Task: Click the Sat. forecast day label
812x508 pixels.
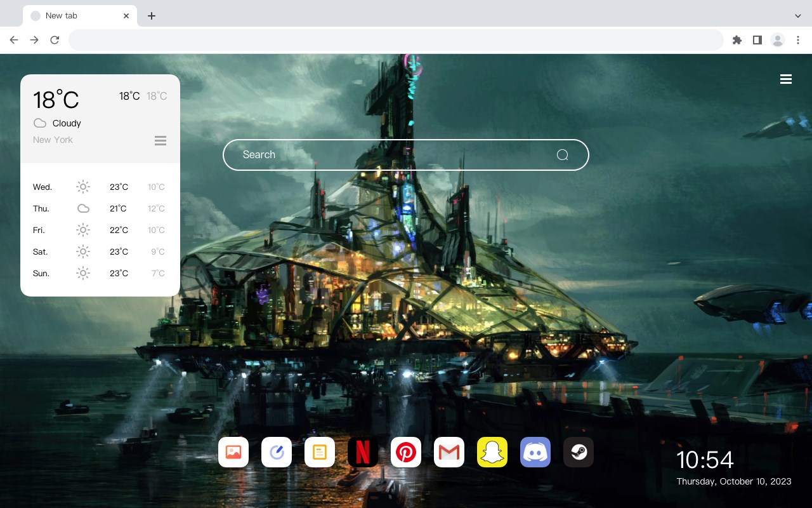Action: (x=41, y=251)
